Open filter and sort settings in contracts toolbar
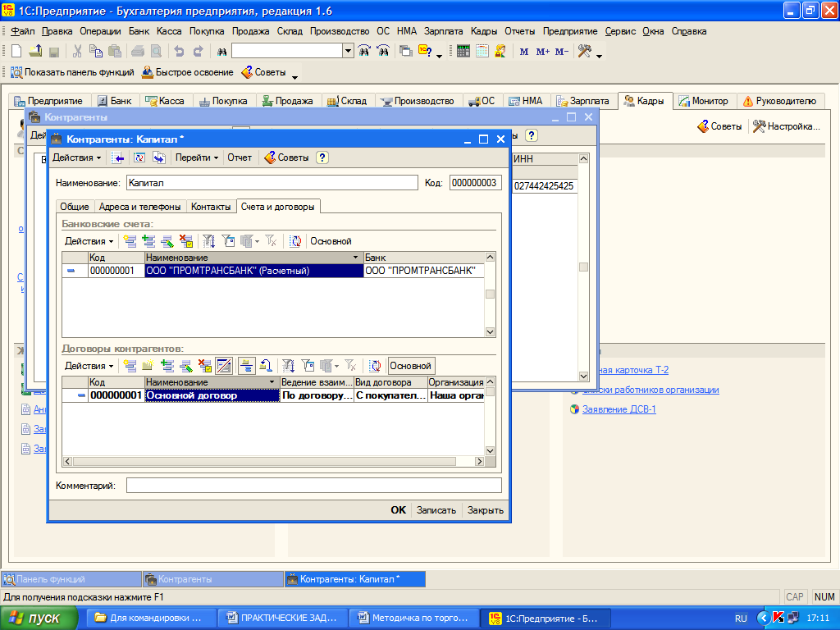This screenshot has width=840, height=630. (x=288, y=366)
